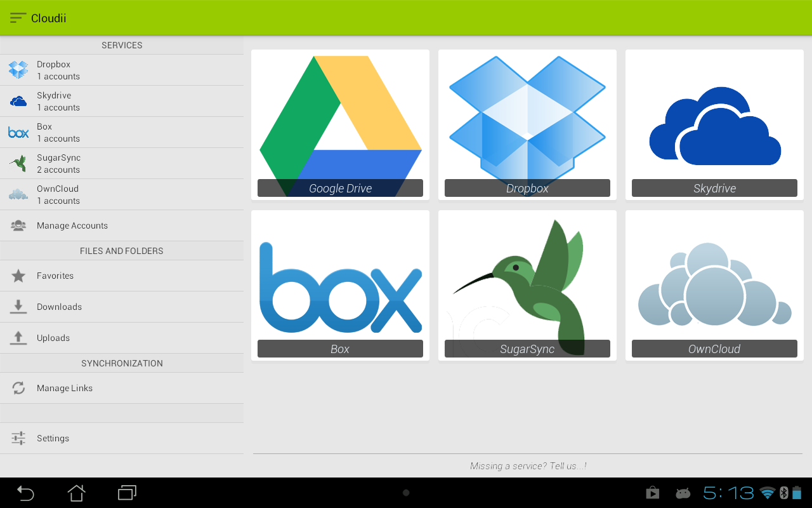The image size is (812, 508).
Task: Click the Favorites star icon
Action: (x=18, y=276)
